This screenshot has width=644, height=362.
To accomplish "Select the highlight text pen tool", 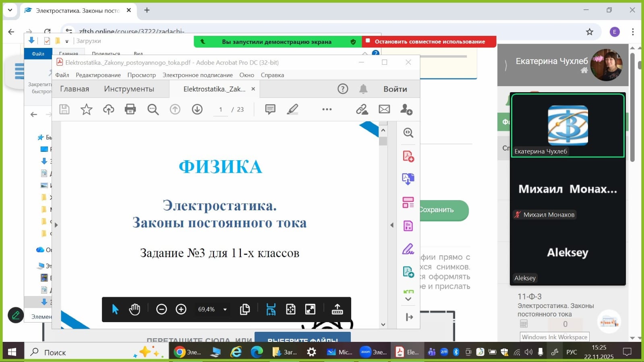I will 292,109.
